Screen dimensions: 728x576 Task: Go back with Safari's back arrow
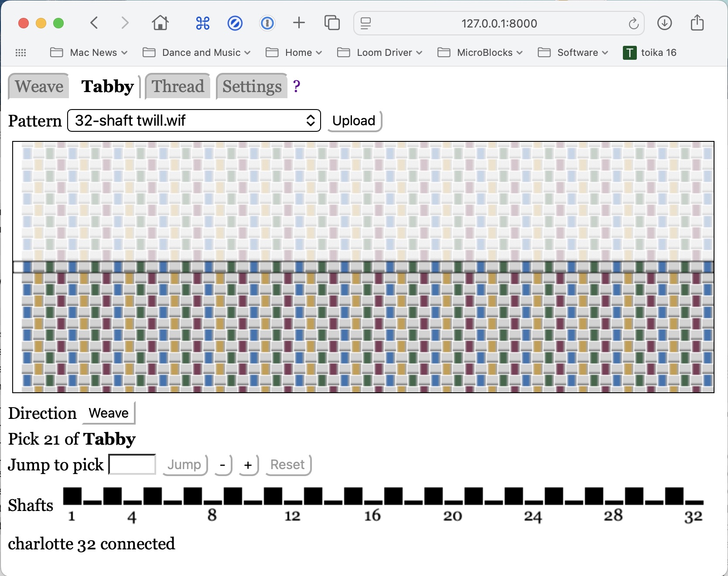point(94,23)
